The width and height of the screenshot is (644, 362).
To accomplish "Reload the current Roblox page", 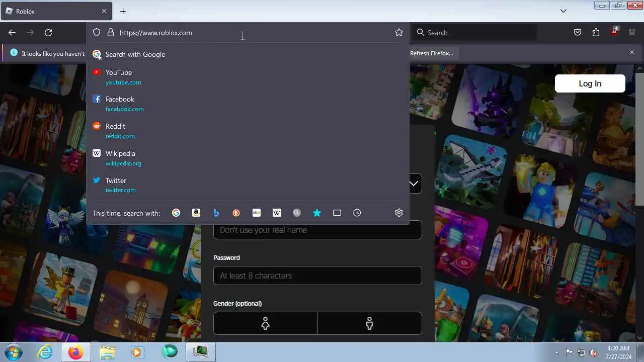I will (x=48, y=33).
